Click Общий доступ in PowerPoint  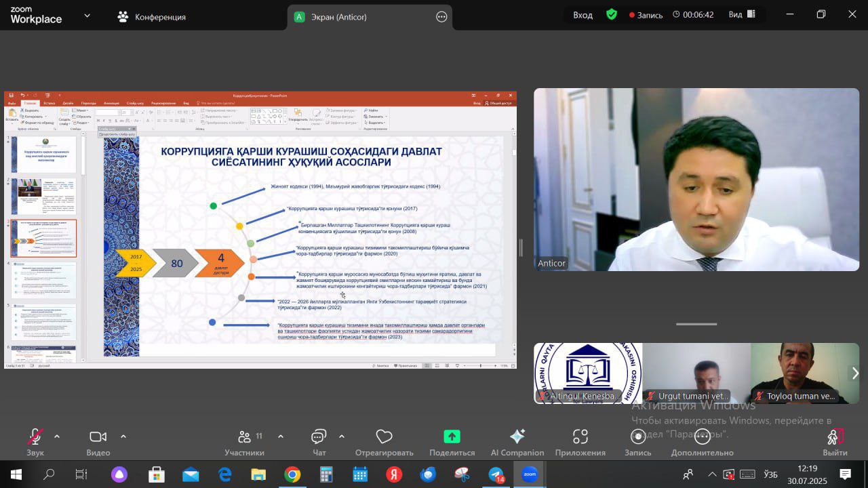point(498,103)
